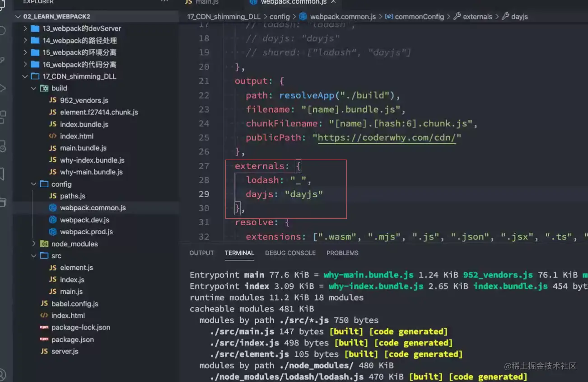This screenshot has height=382, width=588.
Task: Click 17_CDN_shimming_DLL breadcrumb
Action: (224, 17)
